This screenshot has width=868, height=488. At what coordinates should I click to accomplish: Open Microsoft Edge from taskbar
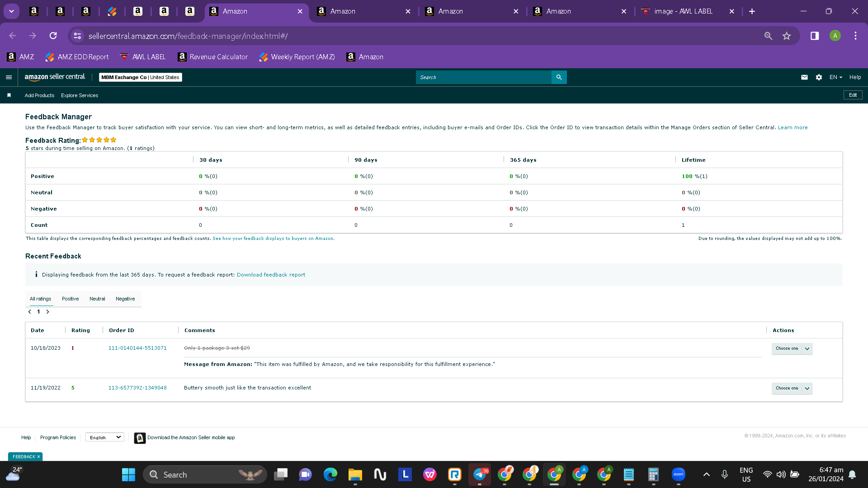(x=330, y=474)
